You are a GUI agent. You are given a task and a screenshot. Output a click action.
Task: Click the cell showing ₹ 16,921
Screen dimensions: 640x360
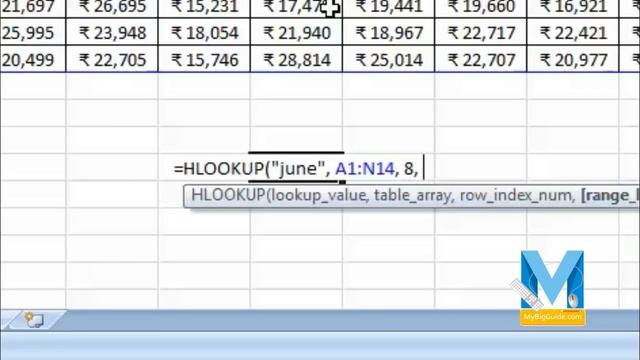pos(573,8)
